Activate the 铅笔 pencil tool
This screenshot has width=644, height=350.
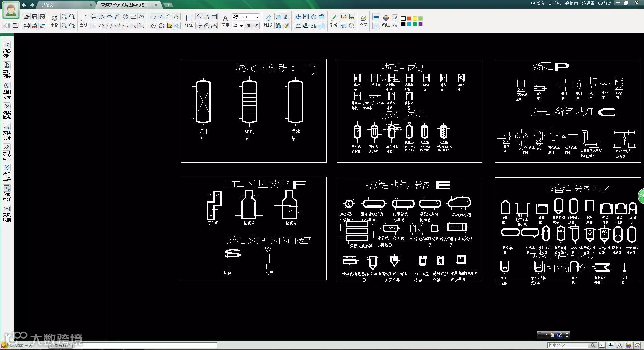point(333,20)
